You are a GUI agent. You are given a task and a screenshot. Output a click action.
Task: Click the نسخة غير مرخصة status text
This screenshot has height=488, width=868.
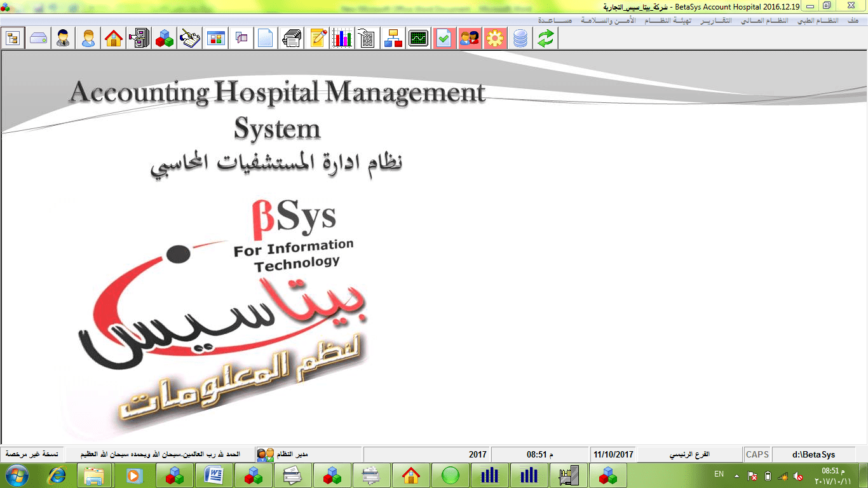(x=32, y=454)
